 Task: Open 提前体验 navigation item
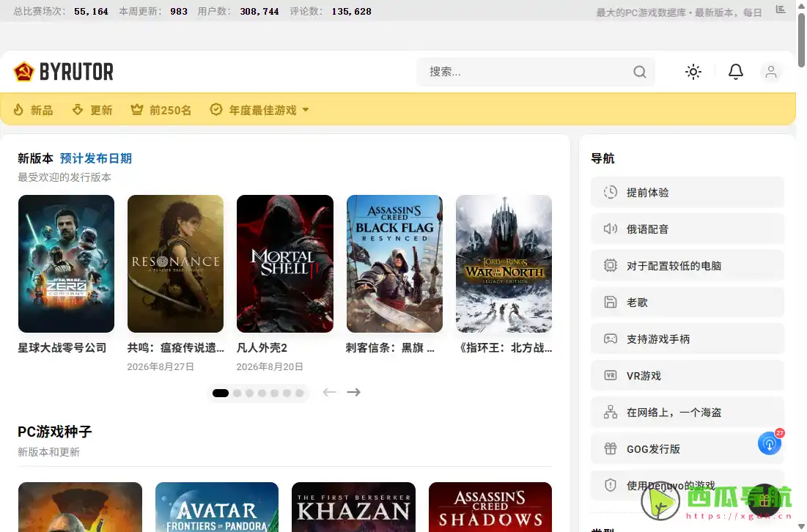click(687, 193)
